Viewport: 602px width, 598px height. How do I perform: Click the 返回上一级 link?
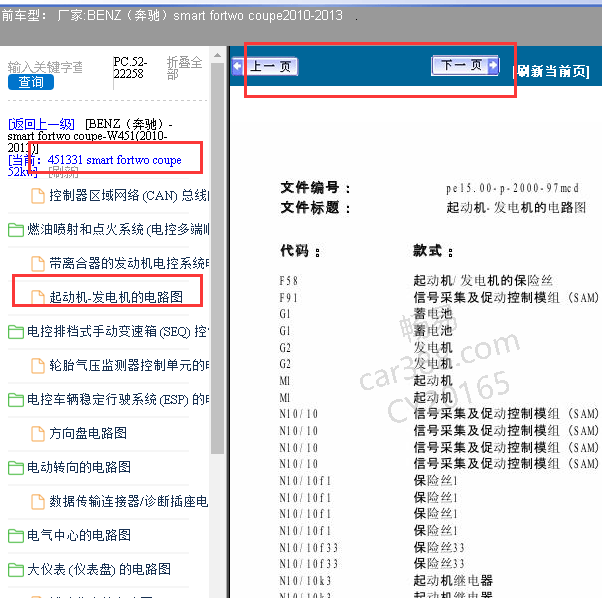tap(41, 124)
